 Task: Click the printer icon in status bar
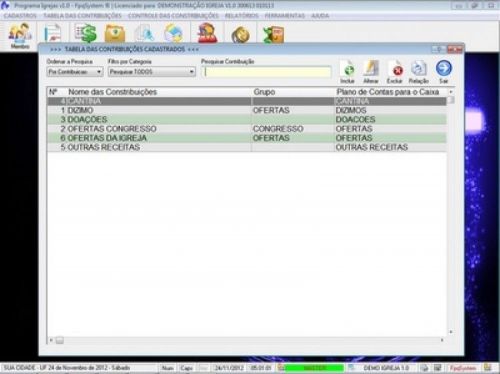pos(424,368)
